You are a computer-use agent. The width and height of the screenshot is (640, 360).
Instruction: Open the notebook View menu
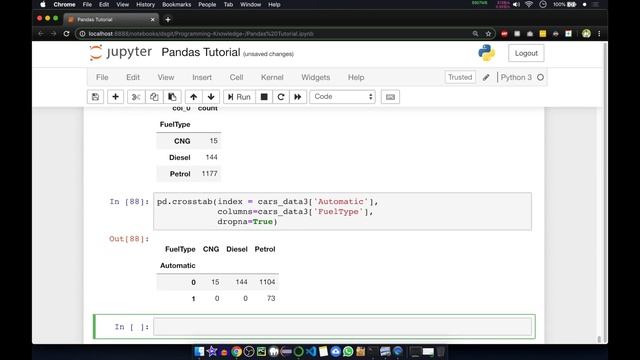(x=166, y=77)
